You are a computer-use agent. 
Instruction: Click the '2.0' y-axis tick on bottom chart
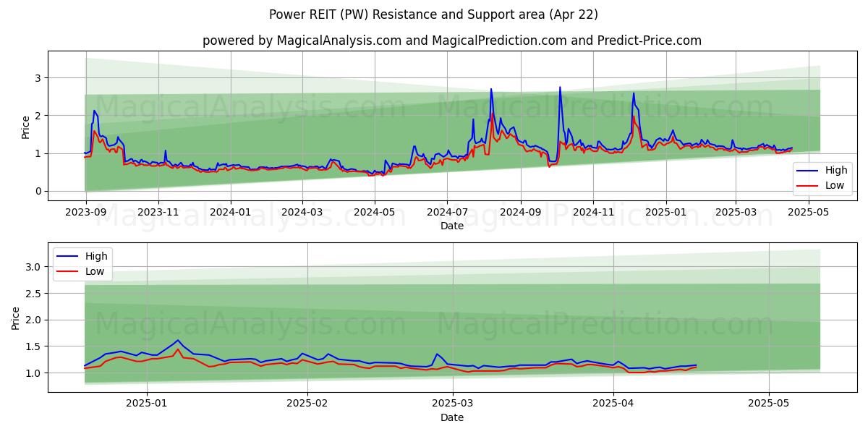point(32,320)
